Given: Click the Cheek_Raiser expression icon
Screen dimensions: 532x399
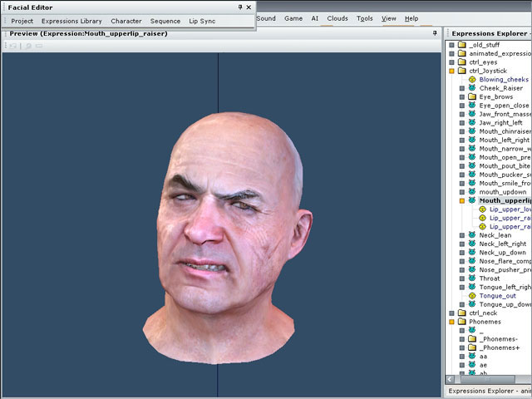Looking at the screenshot, I should [471, 88].
